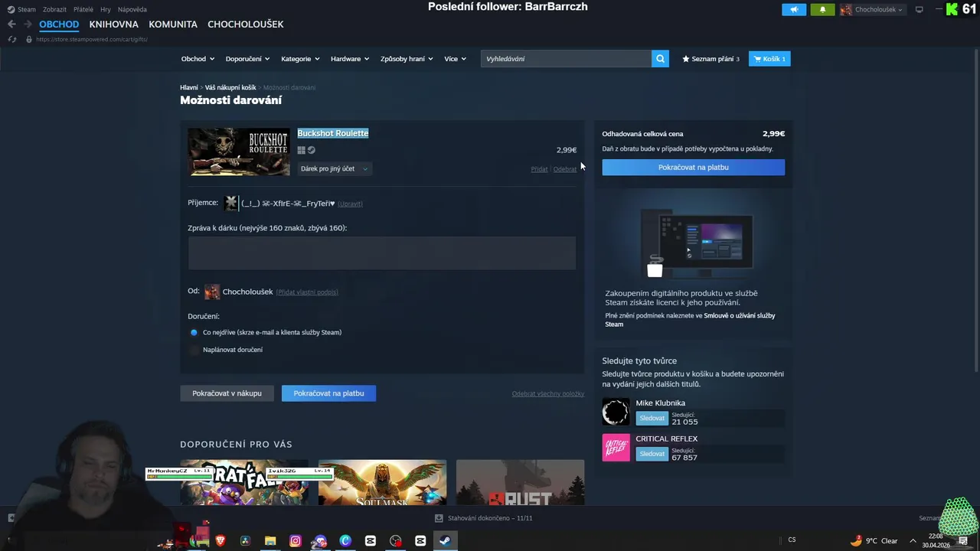
Task: Click Pokračovat na platbu in the price summary
Action: (693, 167)
